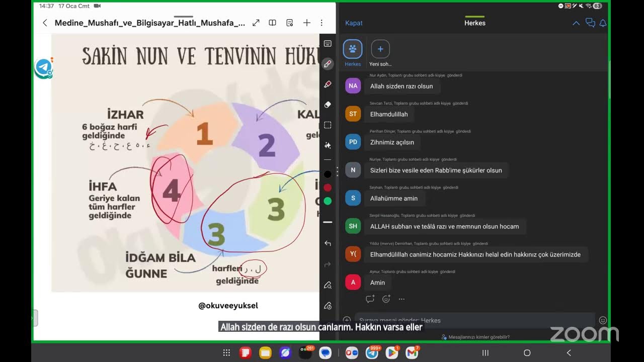644x362 pixels.
Task: Toggle chat notifications bell icon
Action: [x=603, y=23]
